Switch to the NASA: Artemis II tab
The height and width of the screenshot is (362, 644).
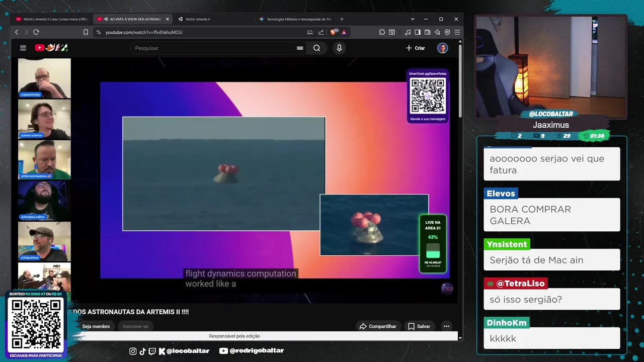(214, 19)
